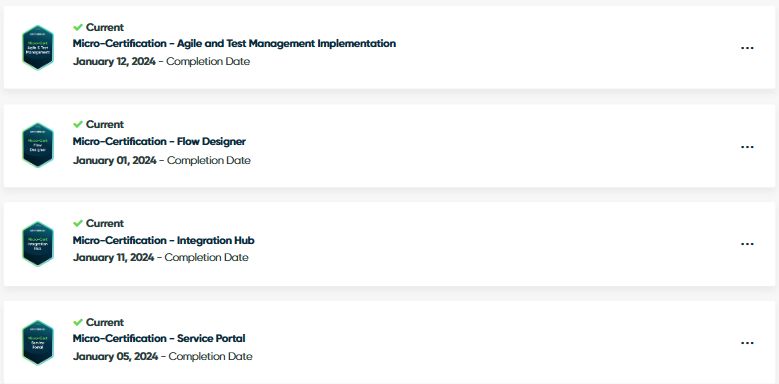Open the three-dot menu for Agile and Test Management
The image size is (779, 384).
pos(747,48)
